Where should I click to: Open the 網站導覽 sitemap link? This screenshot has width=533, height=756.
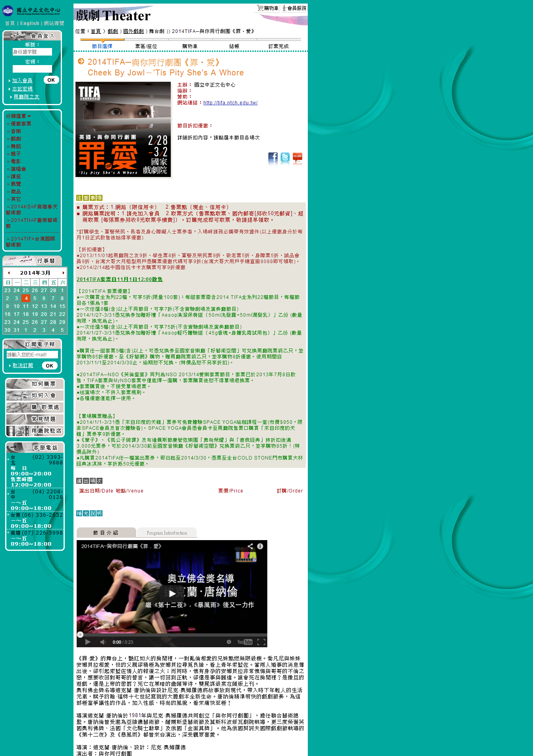(x=54, y=23)
